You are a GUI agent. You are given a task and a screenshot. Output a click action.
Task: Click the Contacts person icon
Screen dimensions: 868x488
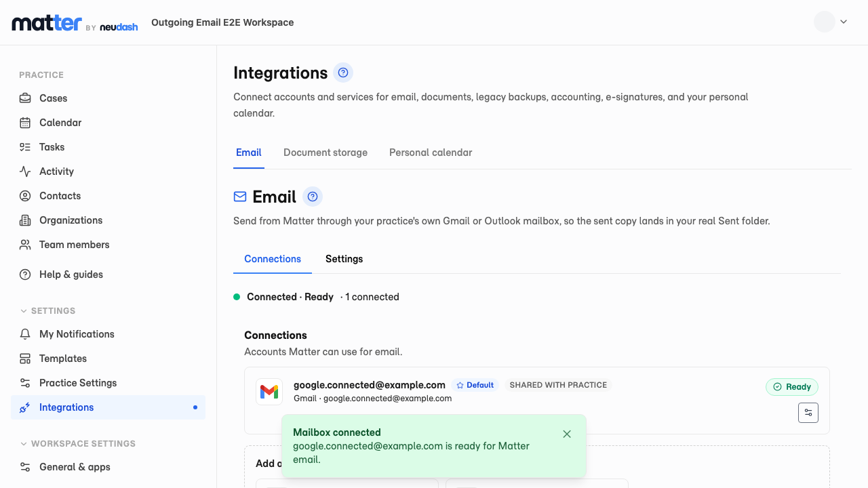point(25,196)
